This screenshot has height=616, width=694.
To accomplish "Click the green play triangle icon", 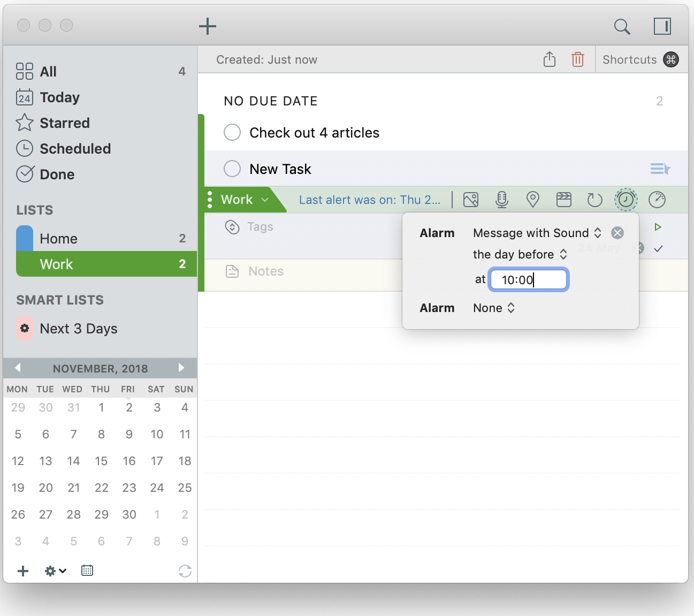I will (x=658, y=227).
